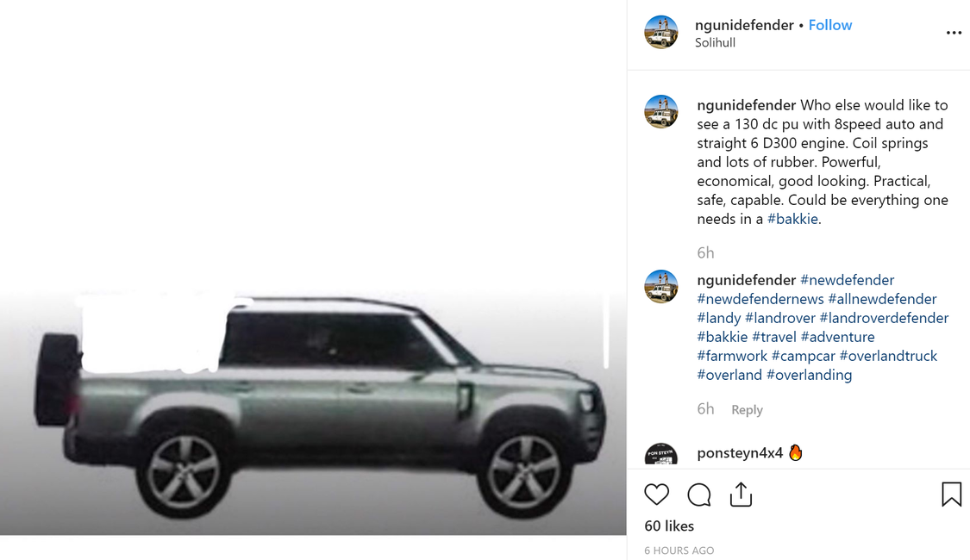The width and height of the screenshot is (970, 560).
Task: Open the 6 HOURS AGO timestamp link
Action: [679, 551]
